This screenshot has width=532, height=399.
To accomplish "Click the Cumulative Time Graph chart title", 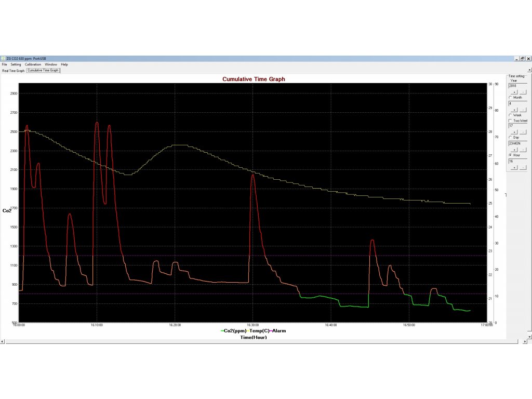I will (x=254, y=79).
